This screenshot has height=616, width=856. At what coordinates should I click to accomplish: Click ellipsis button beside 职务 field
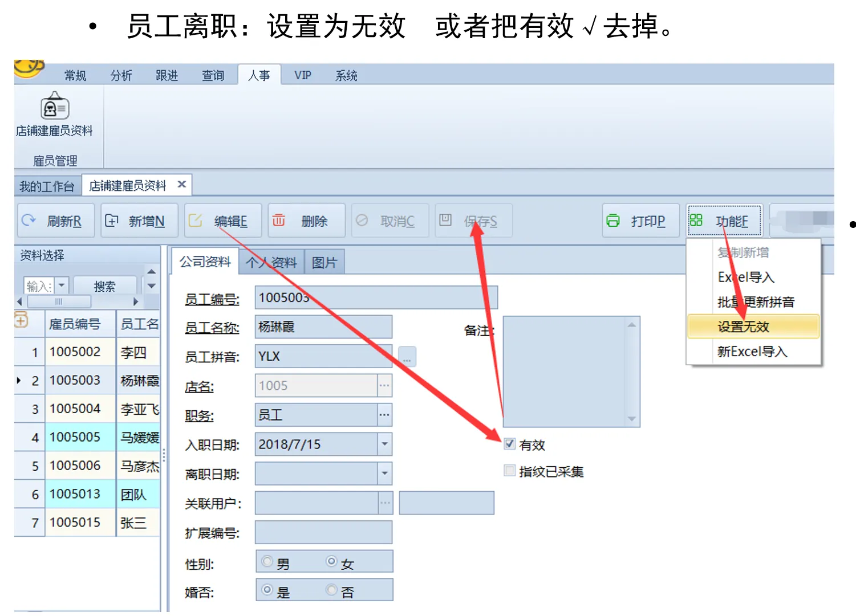(x=385, y=415)
